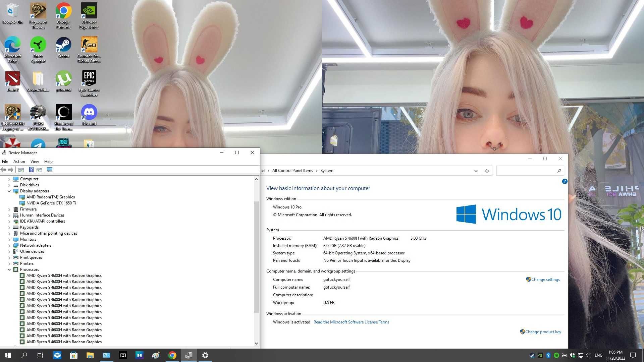Open the Action menu in Device Manager
This screenshot has width=644, height=362.
point(19,162)
